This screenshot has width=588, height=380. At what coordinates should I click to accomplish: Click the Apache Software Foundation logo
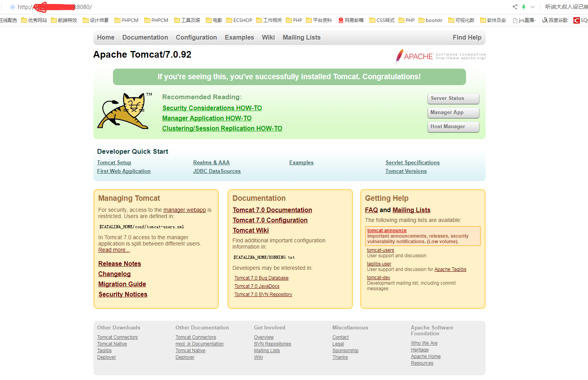tap(441, 56)
